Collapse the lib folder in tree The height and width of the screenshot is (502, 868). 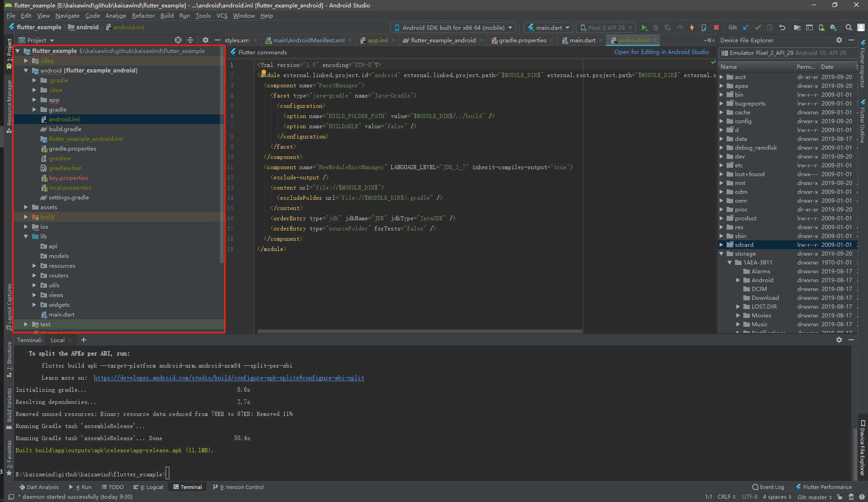click(26, 237)
